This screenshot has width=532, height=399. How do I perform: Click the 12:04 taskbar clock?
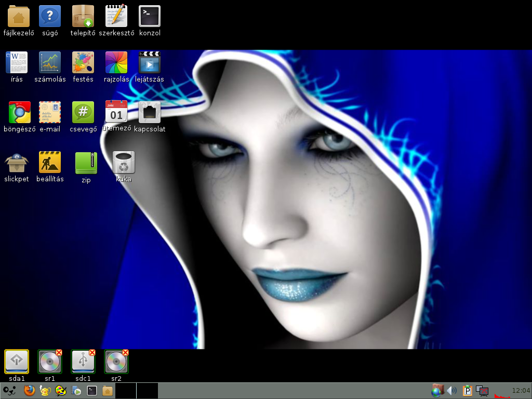point(521,391)
